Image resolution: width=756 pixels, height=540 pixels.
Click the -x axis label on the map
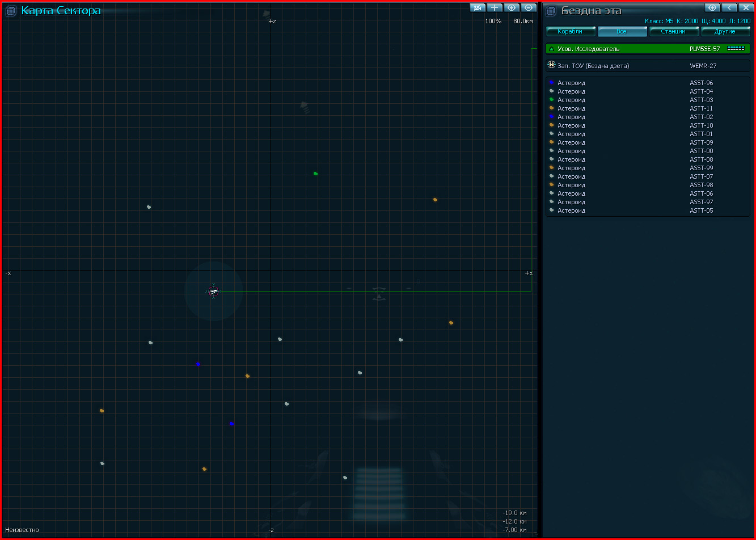click(x=8, y=273)
